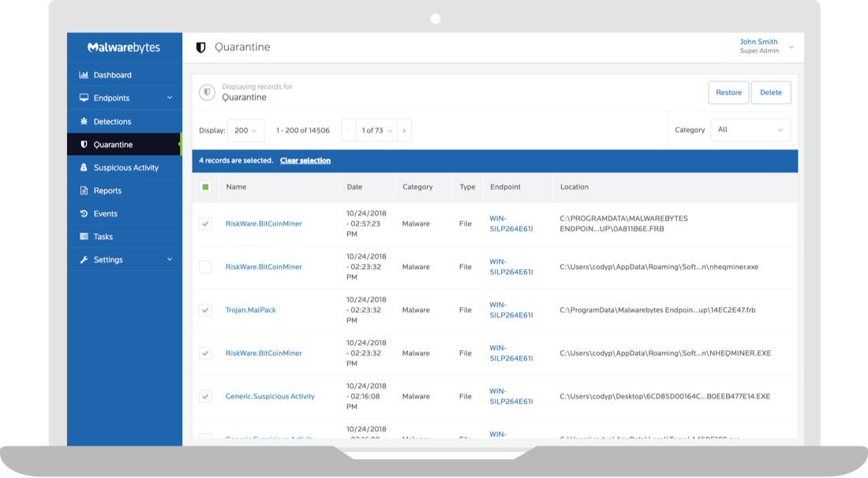
Task: Toggle the select-all header checkbox
Action: pos(205,187)
